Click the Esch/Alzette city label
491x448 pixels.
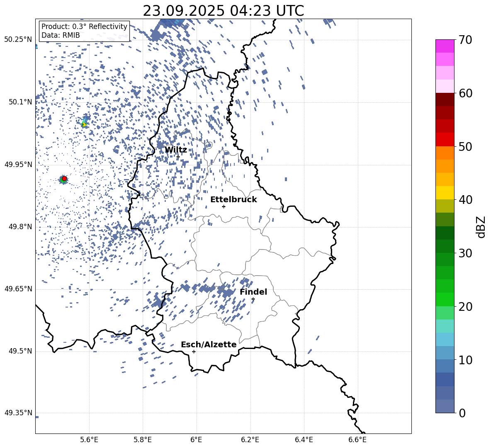pos(209,344)
